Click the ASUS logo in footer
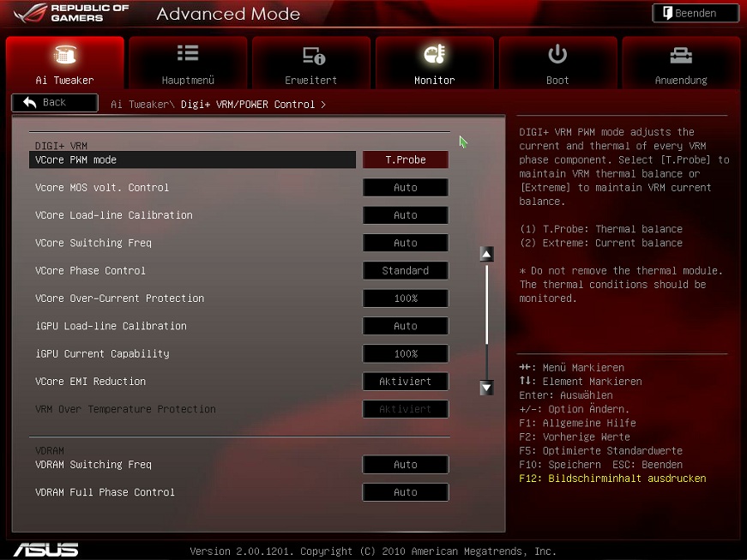Screen dimensions: 747x560 click(45, 550)
